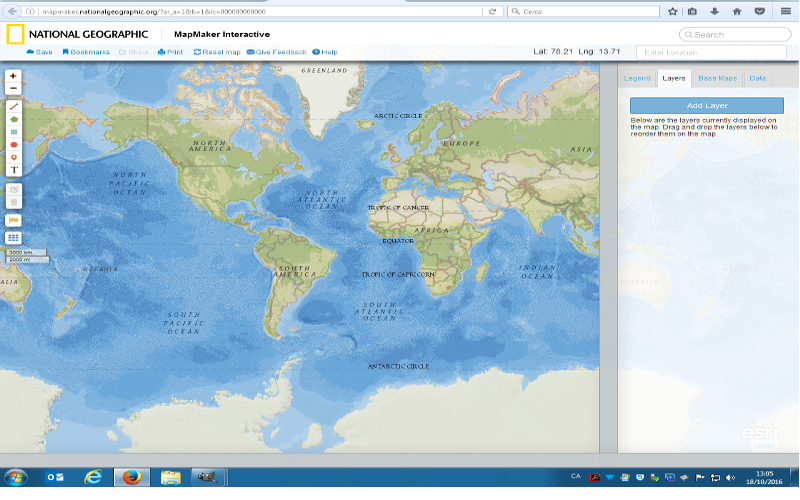
Task: Click Reset map in the toolbar
Action: [x=217, y=51]
